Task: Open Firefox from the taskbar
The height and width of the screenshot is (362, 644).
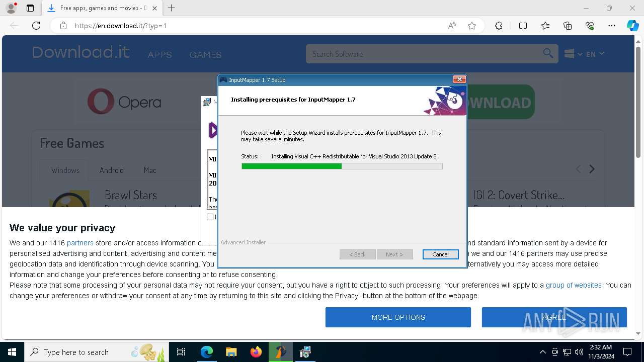Action: click(256, 352)
